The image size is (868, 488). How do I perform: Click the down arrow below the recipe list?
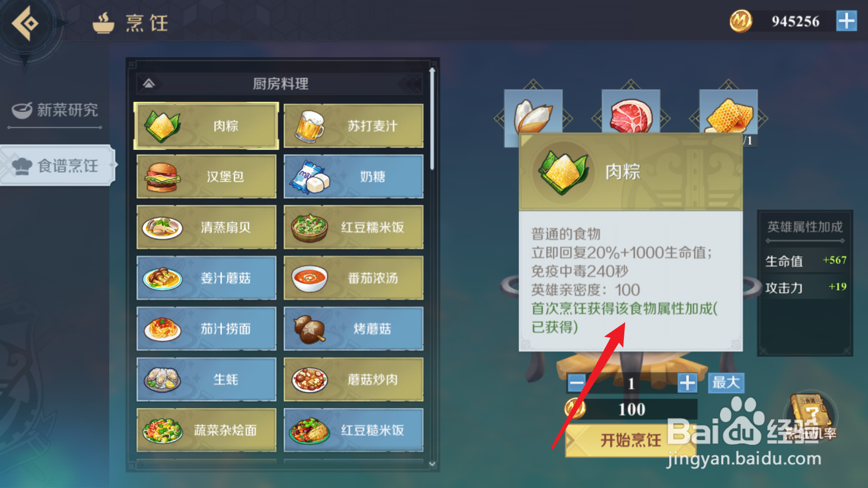point(432,464)
